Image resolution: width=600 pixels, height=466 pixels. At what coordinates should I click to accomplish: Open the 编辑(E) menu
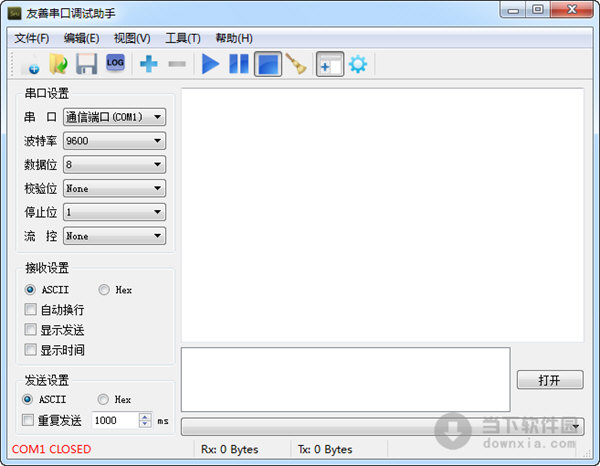click(x=82, y=38)
